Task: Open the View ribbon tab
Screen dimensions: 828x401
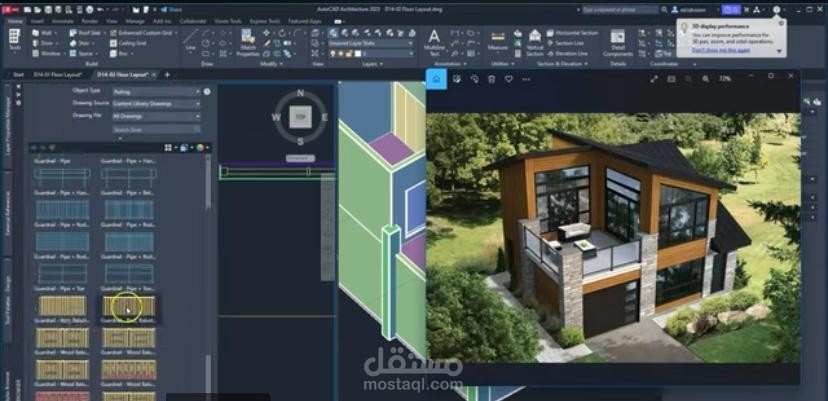Action: tap(111, 21)
